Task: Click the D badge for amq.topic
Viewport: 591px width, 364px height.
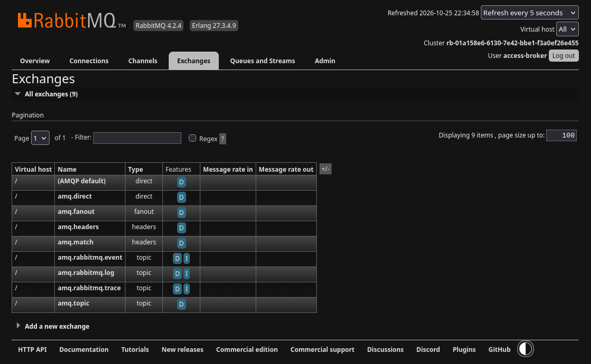Action: 181,304
